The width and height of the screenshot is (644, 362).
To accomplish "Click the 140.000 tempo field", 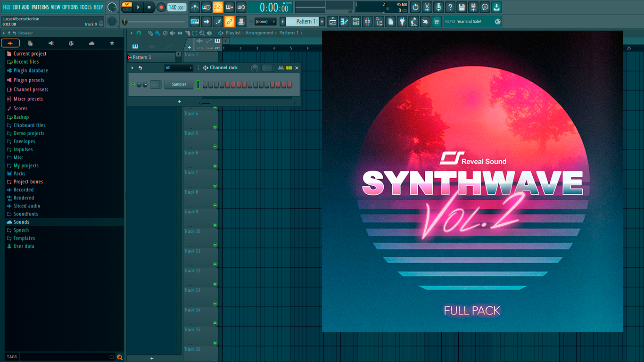I will click(x=177, y=7).
